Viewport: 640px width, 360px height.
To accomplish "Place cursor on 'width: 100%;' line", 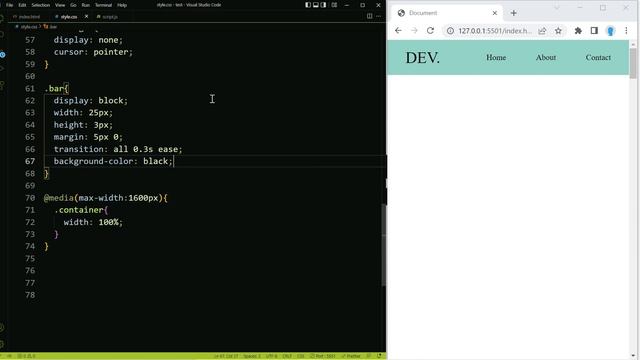I will point(93,222).
